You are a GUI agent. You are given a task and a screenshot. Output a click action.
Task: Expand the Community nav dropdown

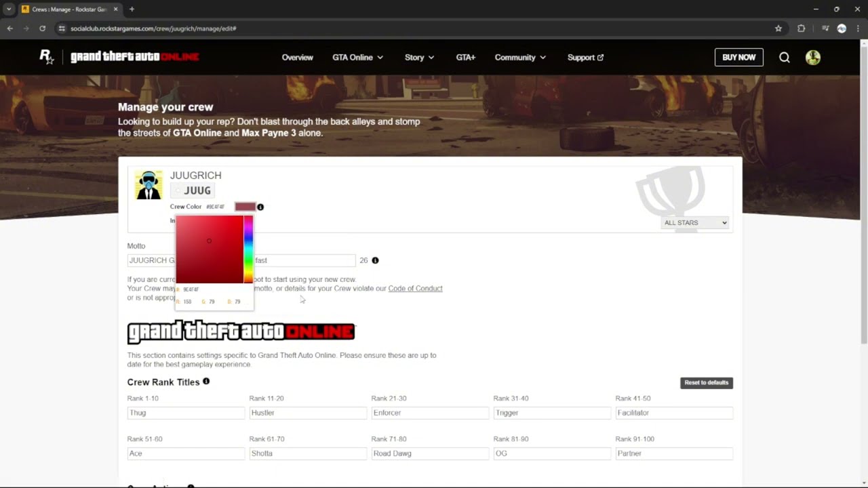[x=520, y=58]
